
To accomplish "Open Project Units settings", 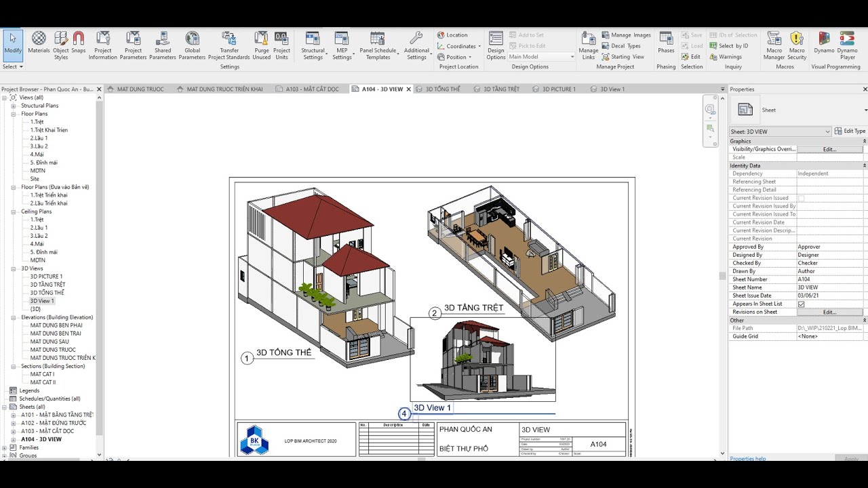I will 281,45.
